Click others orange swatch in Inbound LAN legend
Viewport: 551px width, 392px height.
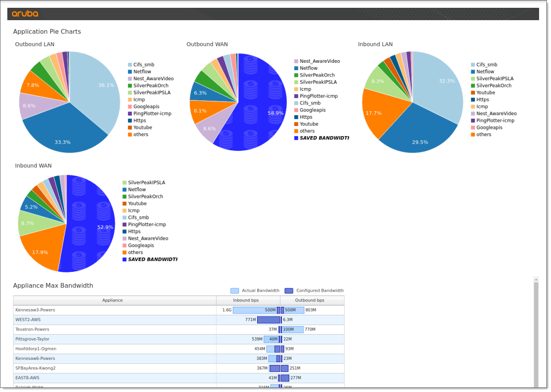coord(473,134)
